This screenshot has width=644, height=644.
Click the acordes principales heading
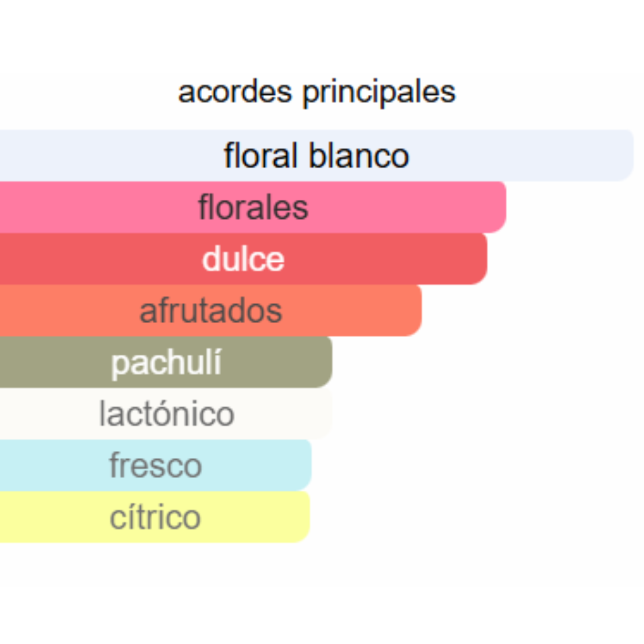tap(317, 92)
